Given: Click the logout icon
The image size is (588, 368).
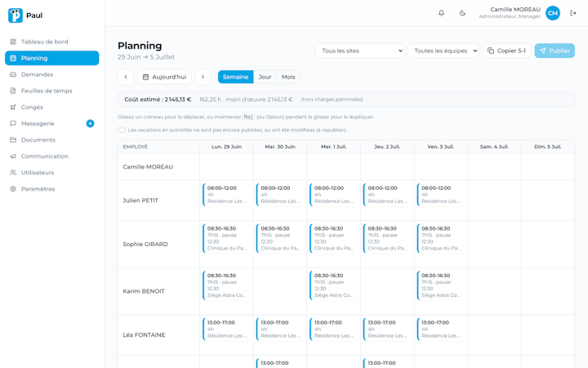Looking at the screenshot, I should coord(573,13).
